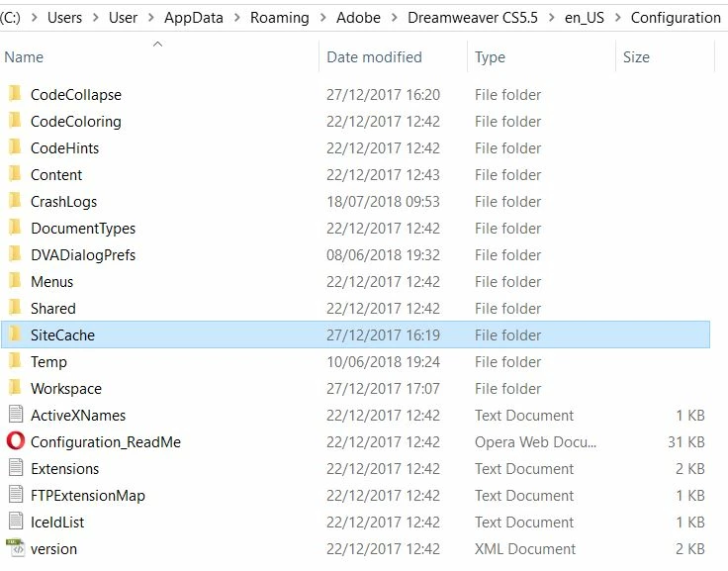Viewport: 728px width, 571px height.
Task: Expand the chevron after User breadcrumb
Action: point(151,18)
